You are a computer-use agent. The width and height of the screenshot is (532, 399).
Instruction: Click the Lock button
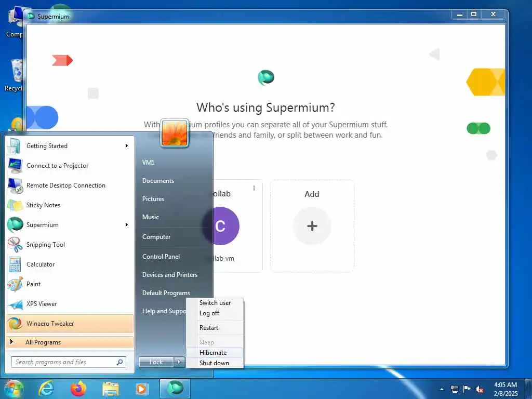(x=156, y=362)
